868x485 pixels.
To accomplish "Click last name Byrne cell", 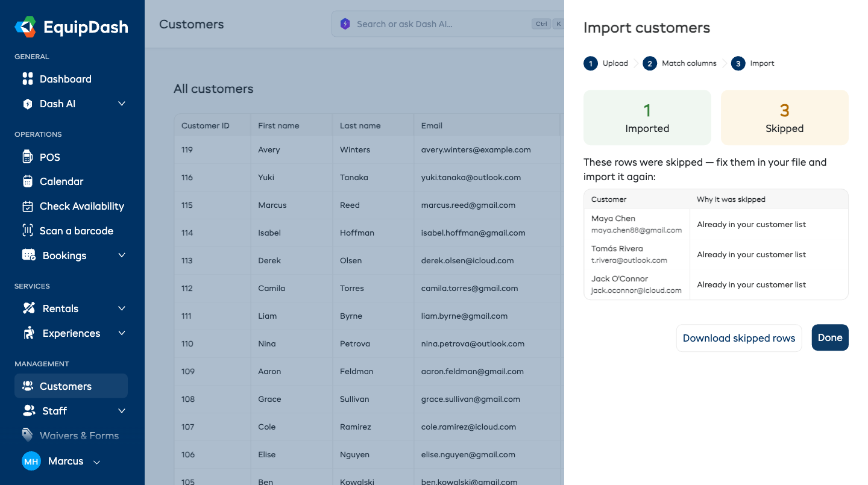I will click(373, 316).
